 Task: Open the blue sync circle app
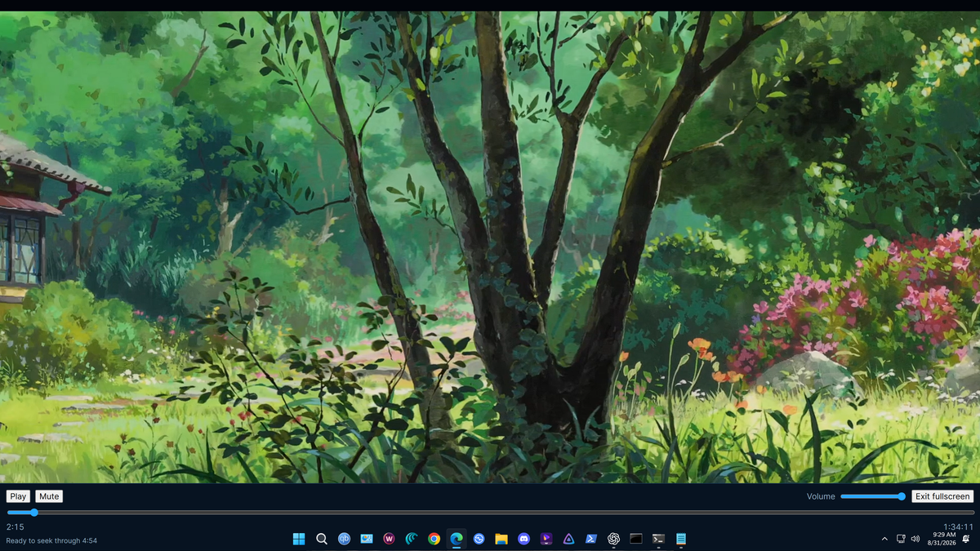(479, 539)
